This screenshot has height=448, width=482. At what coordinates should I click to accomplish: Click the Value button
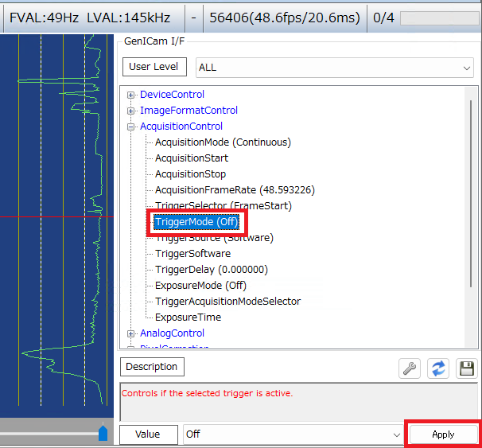click(x=147, y=434)
